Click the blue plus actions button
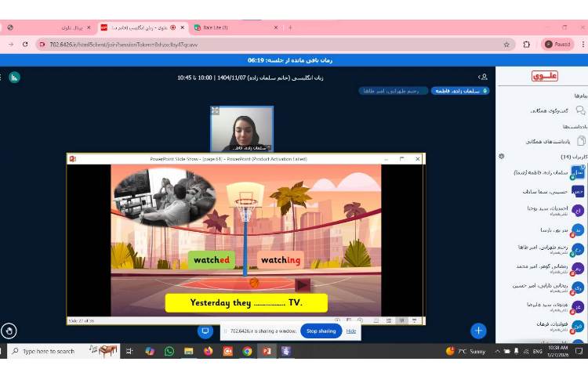The width and height of the screenshot is (588, 376). (478, 331)
